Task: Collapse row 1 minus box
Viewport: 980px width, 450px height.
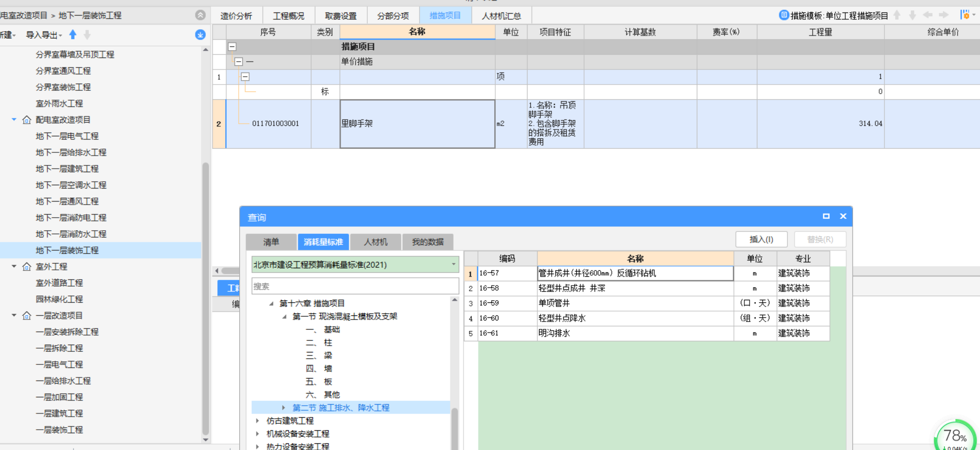Action: (245, 77)
